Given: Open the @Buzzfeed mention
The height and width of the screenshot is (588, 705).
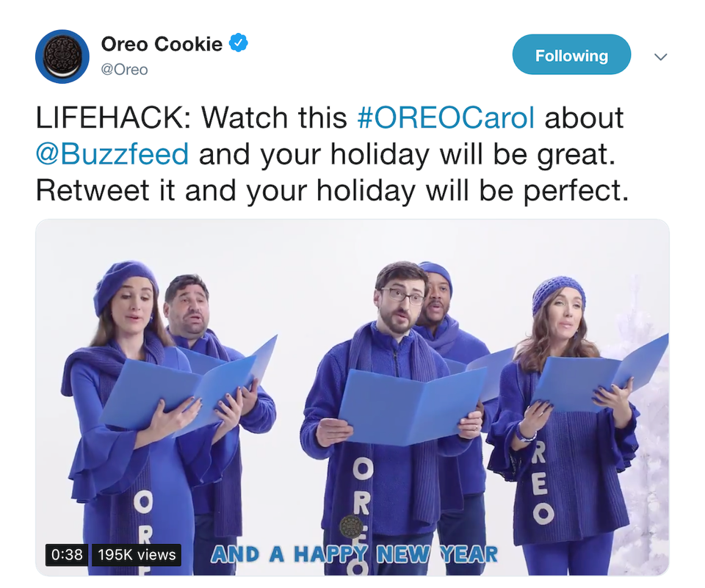Looking at the screenshot, I should coord(112,154).
